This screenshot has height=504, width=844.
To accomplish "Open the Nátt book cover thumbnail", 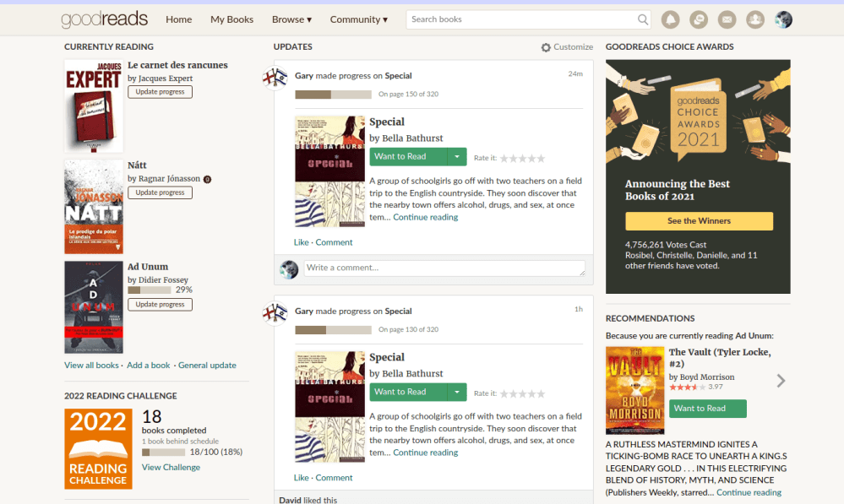I will (x=94, y=207).
